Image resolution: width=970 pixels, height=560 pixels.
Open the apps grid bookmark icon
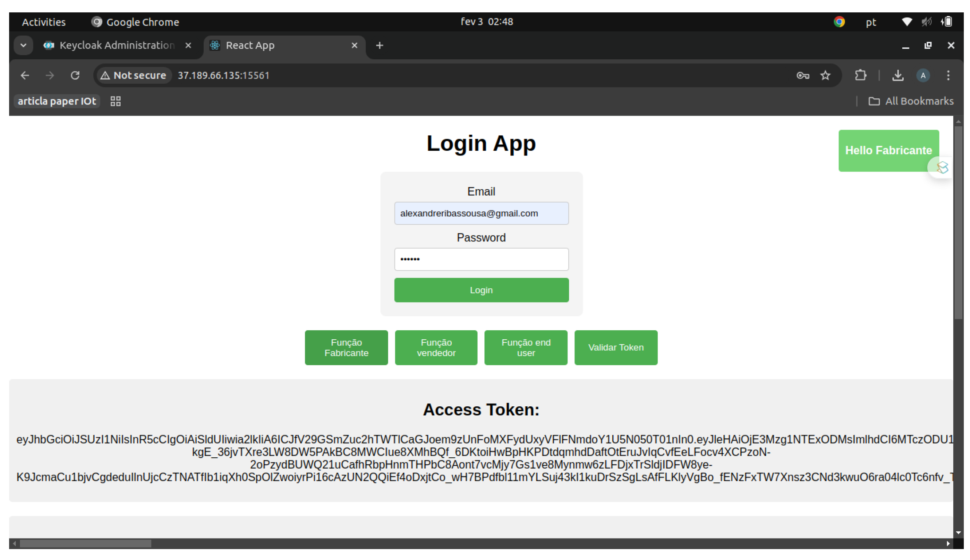click(115, 101)
